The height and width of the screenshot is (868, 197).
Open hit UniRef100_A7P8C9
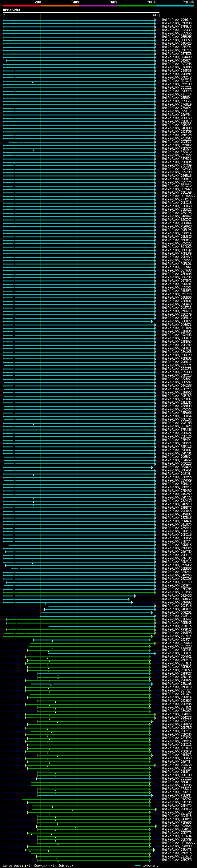point(176,725)
